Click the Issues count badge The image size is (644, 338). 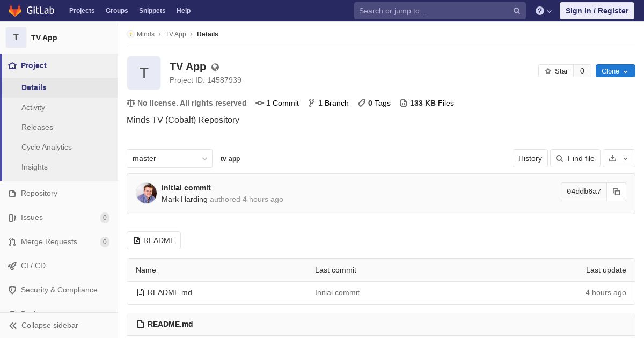click(x=105, y=218)
